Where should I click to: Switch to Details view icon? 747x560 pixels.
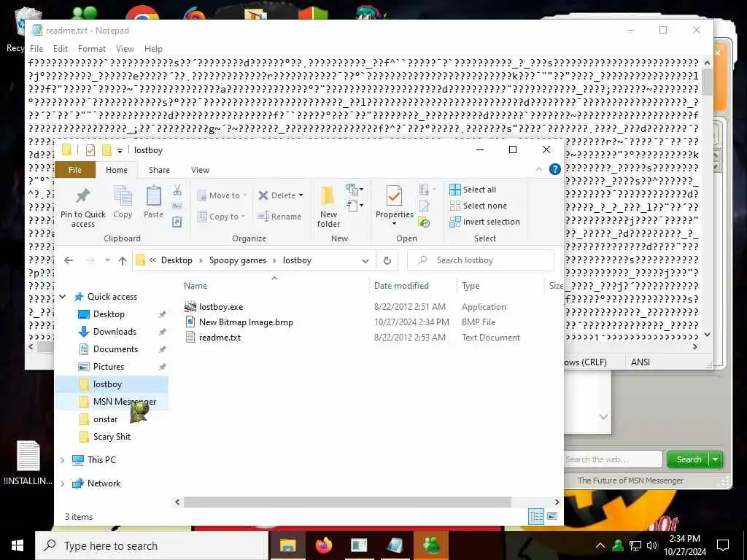click(536, 517)
